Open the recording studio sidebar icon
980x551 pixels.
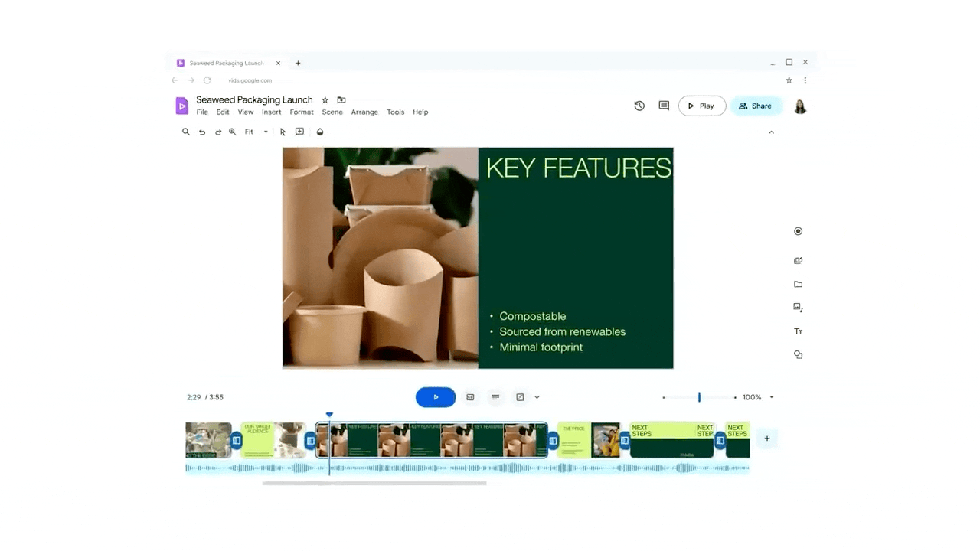pyautogui.click(x=798, y=231)
